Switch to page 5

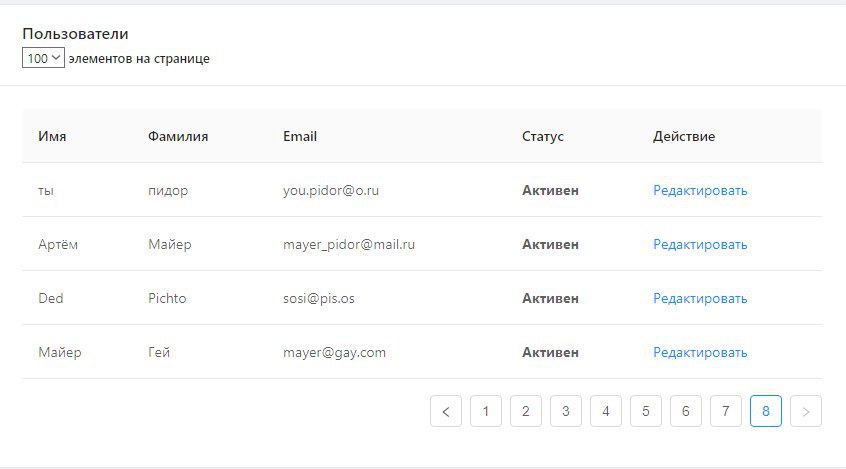click(646, 411)
